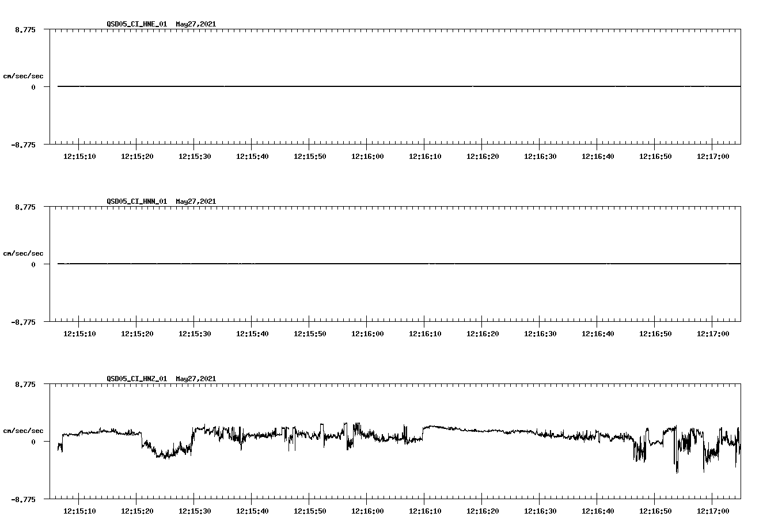Viewport: 782px width, 532px height.
Task: Click the cm/sec/sec unit label of the first plot
Action: click(x=23, y=75)
